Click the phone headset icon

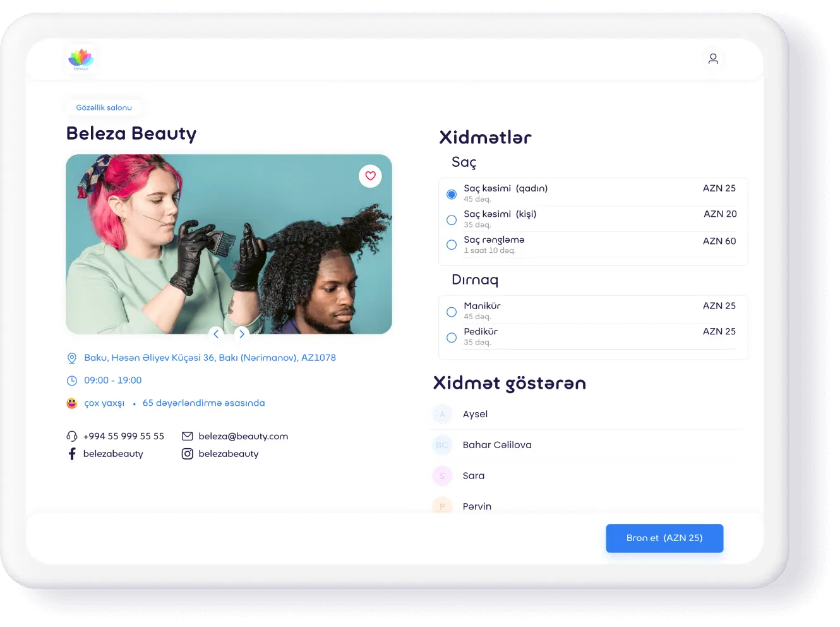pos(72,436)
